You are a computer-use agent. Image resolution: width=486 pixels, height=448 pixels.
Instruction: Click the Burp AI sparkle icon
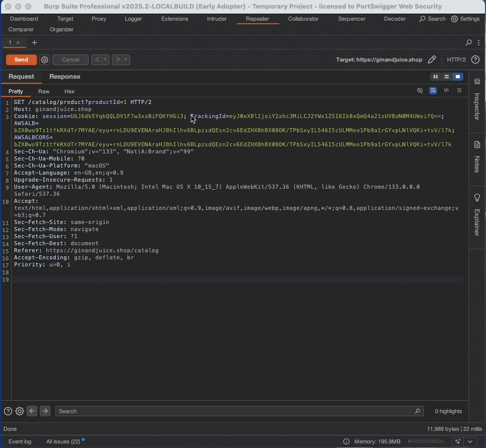pos(458,441)
